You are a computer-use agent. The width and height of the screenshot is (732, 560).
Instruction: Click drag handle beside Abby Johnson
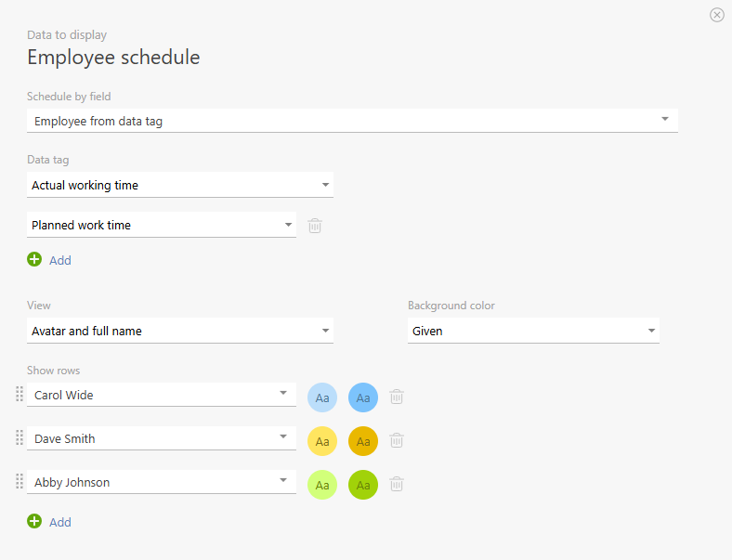tap(20, 482)
